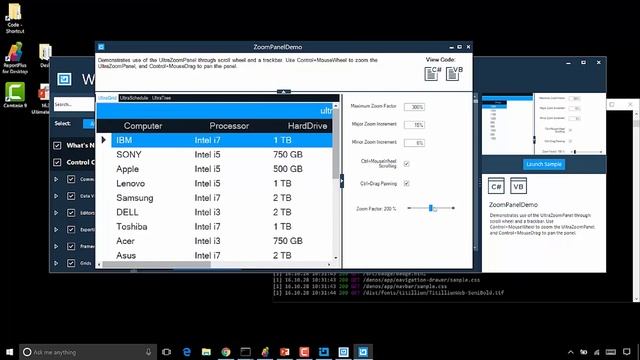Screen dimensions: 640x360
Task: Expand the Export... tree node
Action: coord(56,229)
